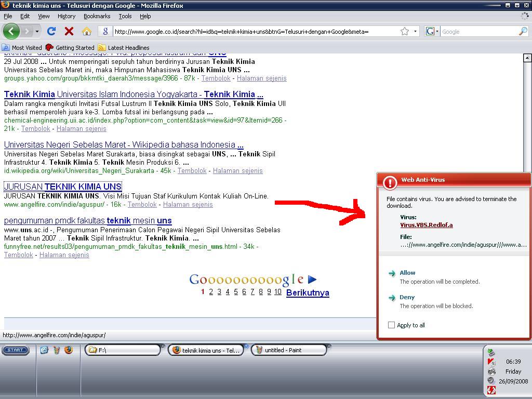Viewport: 532px width, 399px height.
Task: Open the START menu button
Action: [x=15, y=350]
